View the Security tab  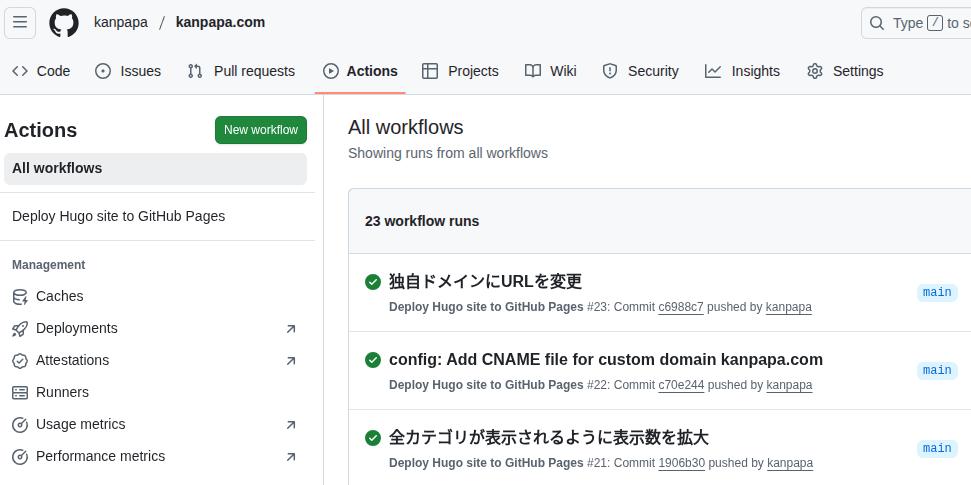coord(641,71)
